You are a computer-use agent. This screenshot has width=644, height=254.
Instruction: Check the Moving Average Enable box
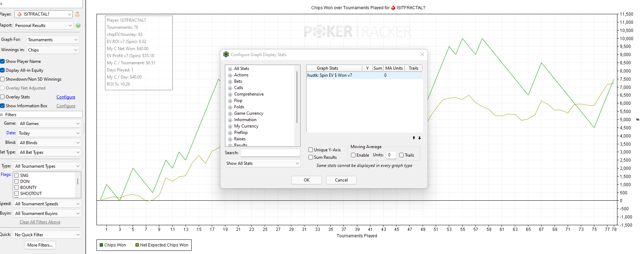tap(353, 155)
